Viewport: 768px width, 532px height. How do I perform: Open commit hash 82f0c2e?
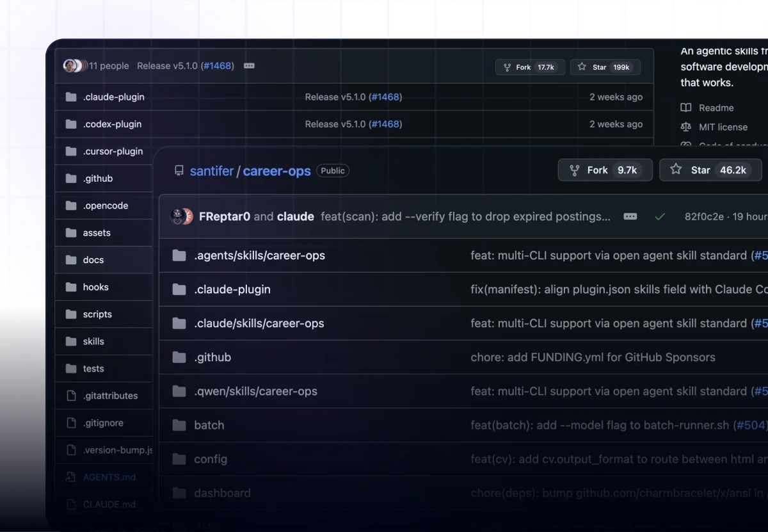(x=705, y=216)
